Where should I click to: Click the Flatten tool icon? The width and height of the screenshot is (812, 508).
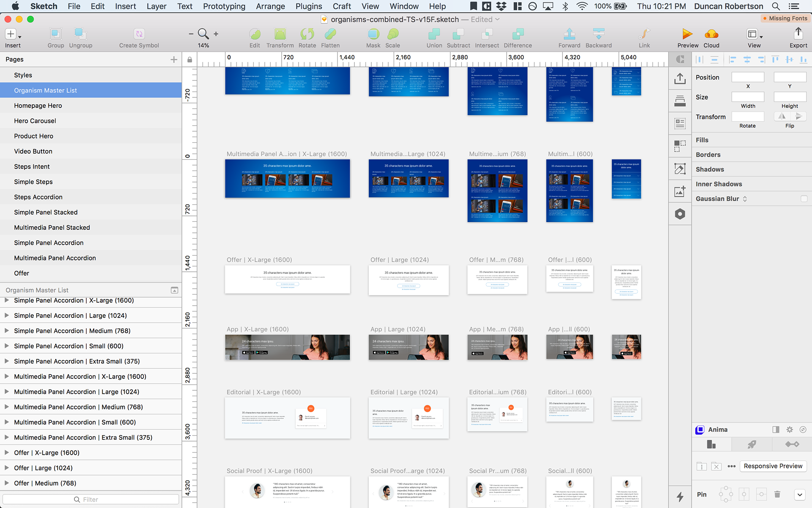pyautogui.click(x=330, y=34)
